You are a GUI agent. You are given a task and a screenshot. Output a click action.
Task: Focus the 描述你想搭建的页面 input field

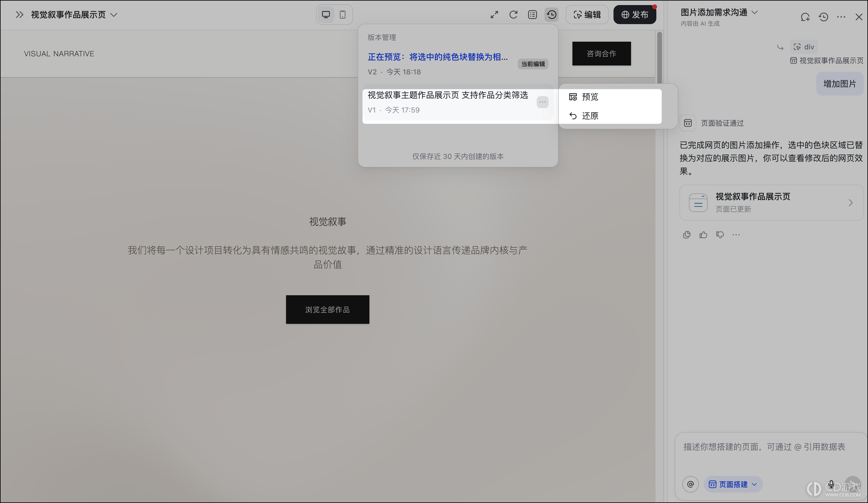click(x=764, y=447)
